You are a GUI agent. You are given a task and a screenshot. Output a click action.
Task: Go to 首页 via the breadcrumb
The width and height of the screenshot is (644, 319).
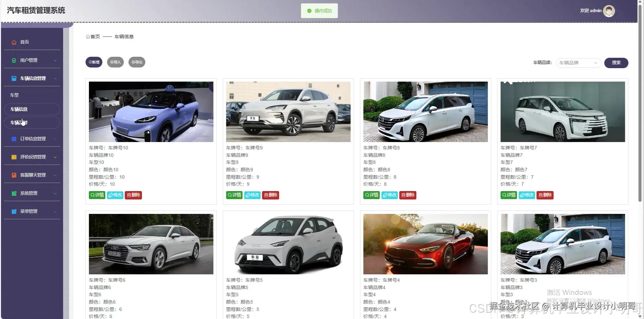(x=93, y=37)
